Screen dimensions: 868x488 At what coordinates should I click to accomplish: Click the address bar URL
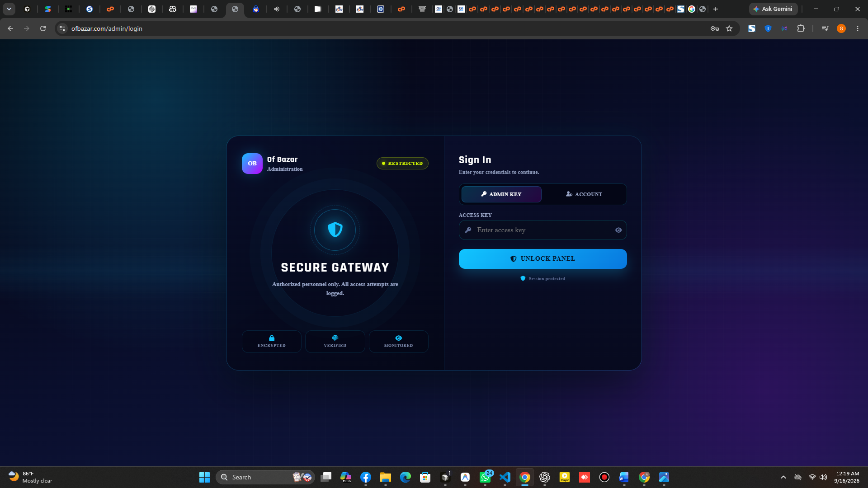[107, 28]
